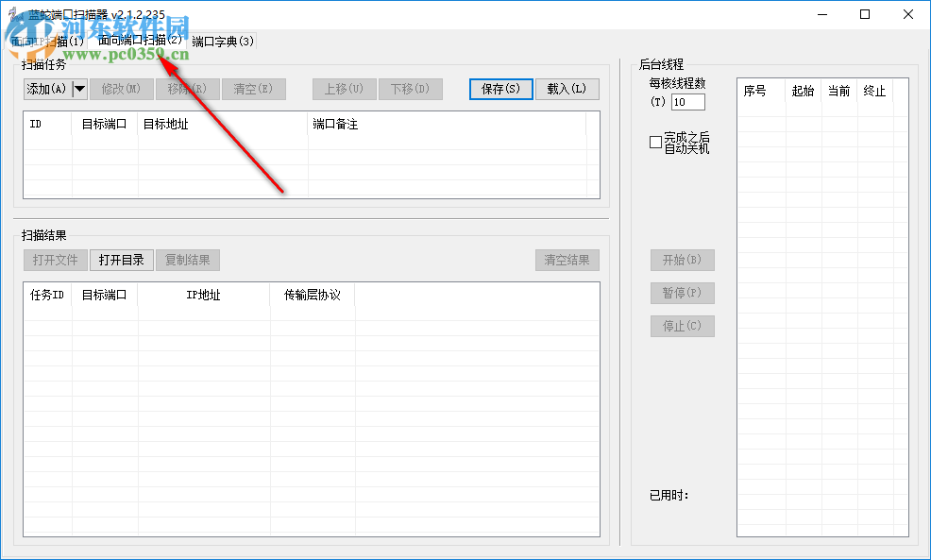This screenshot has height=560, width=931.
Task: Click the 起始 column header
Action: pos(804,91)
